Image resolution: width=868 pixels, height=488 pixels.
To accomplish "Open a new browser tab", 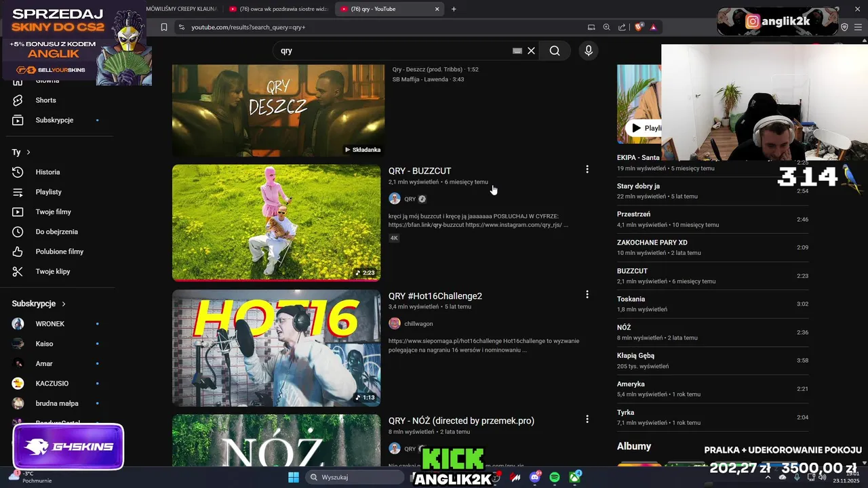I will click(454, 9).
